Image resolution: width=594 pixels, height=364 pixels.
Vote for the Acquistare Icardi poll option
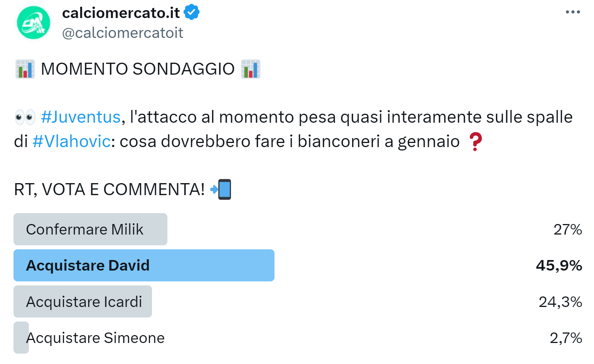tap(83, 301)
